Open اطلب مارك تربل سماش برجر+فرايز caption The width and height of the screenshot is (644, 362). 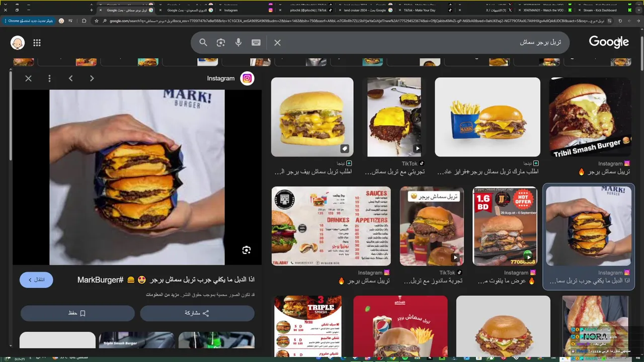[488, 172]
